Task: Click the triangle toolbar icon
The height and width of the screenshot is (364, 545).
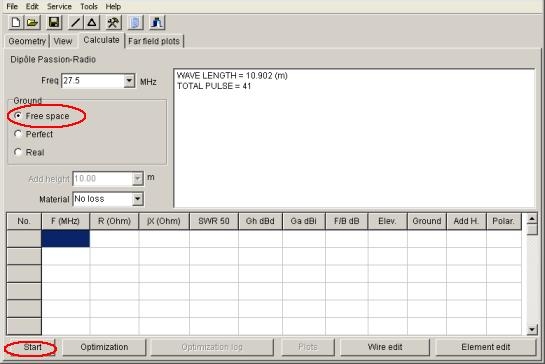Action: (x=92, y=23)
